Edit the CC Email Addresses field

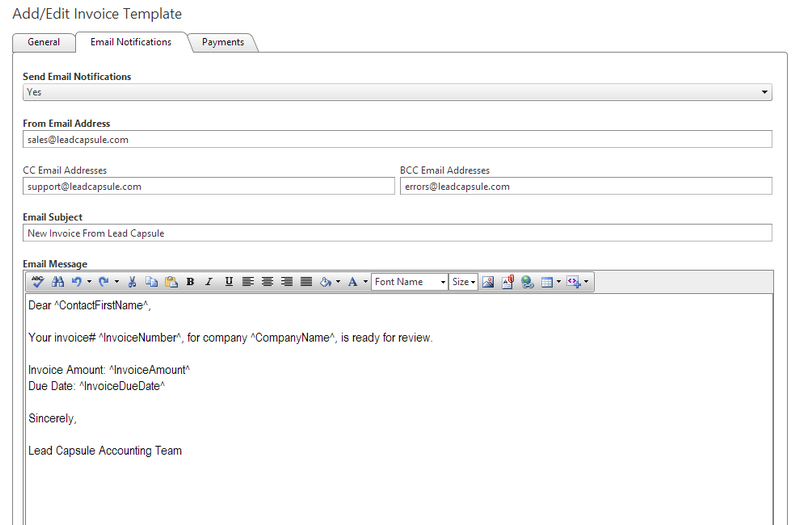[x=209, y=186]
